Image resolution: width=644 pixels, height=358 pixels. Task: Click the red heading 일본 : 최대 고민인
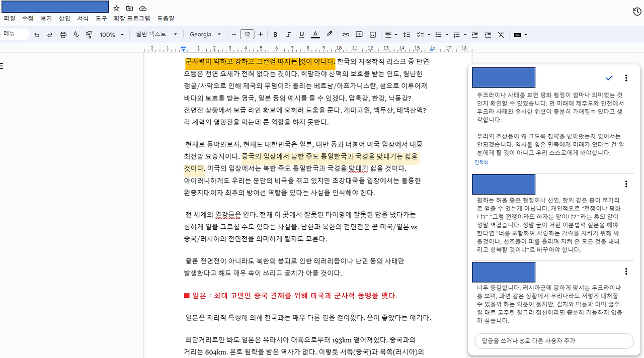coord(290,296)
